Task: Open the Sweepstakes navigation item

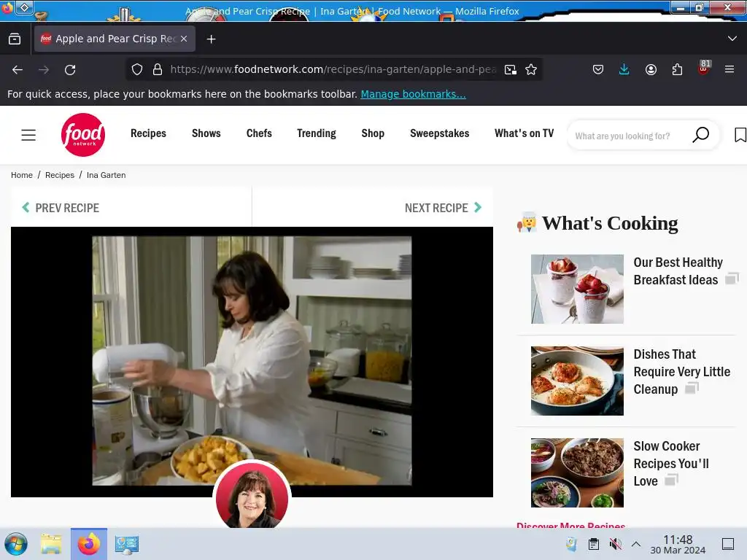Action: (439, 133)
